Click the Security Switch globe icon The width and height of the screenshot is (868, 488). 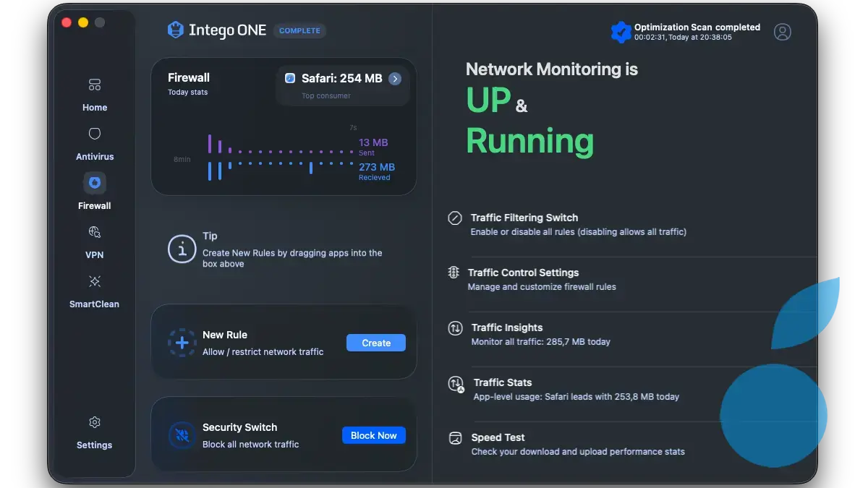click(x=182, y=435)
